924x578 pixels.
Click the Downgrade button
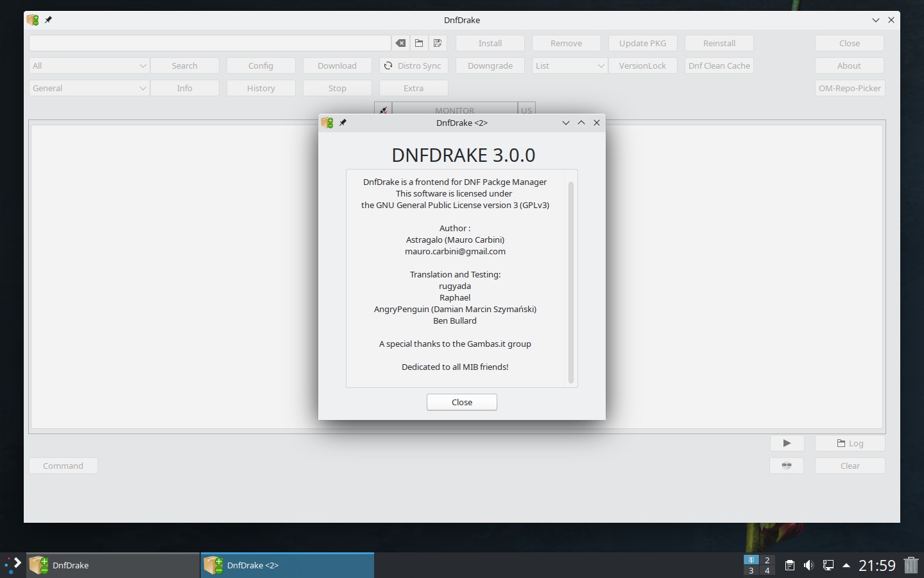[x=490, y=66]
